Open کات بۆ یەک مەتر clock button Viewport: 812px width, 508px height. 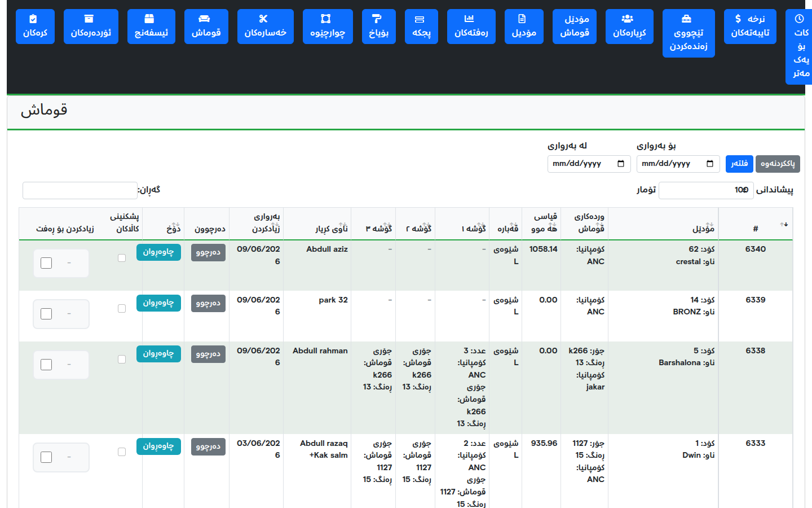(x=800, y=47)
